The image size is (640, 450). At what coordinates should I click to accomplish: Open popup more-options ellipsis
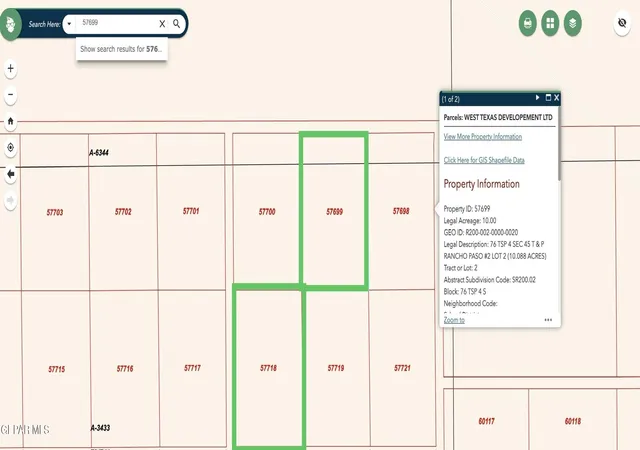tap(548, 320)
